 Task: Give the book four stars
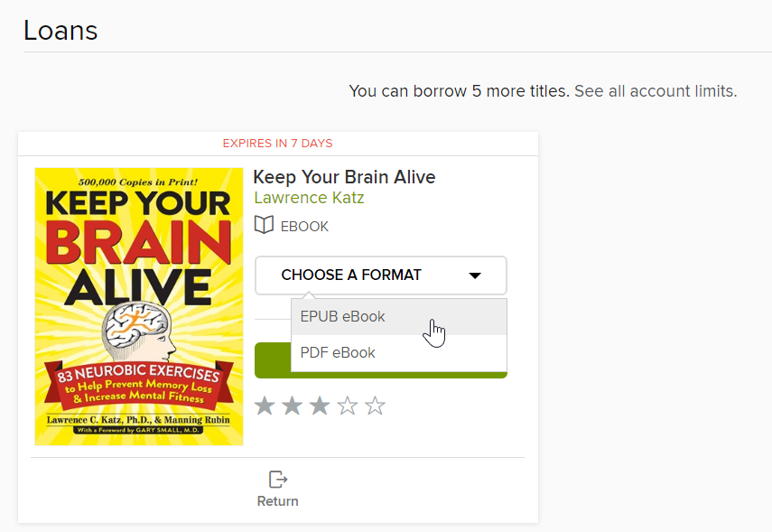pyautogui.click(x=348, y=406)
